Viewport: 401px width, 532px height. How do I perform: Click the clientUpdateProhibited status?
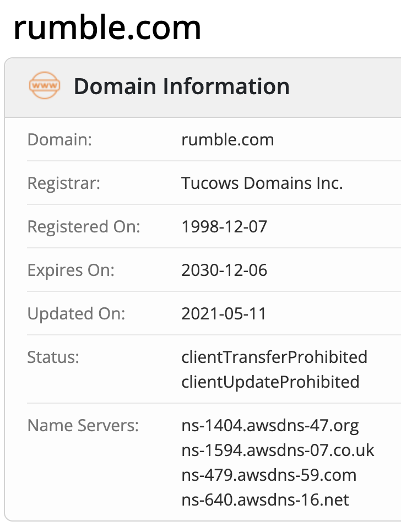[270, 381]
